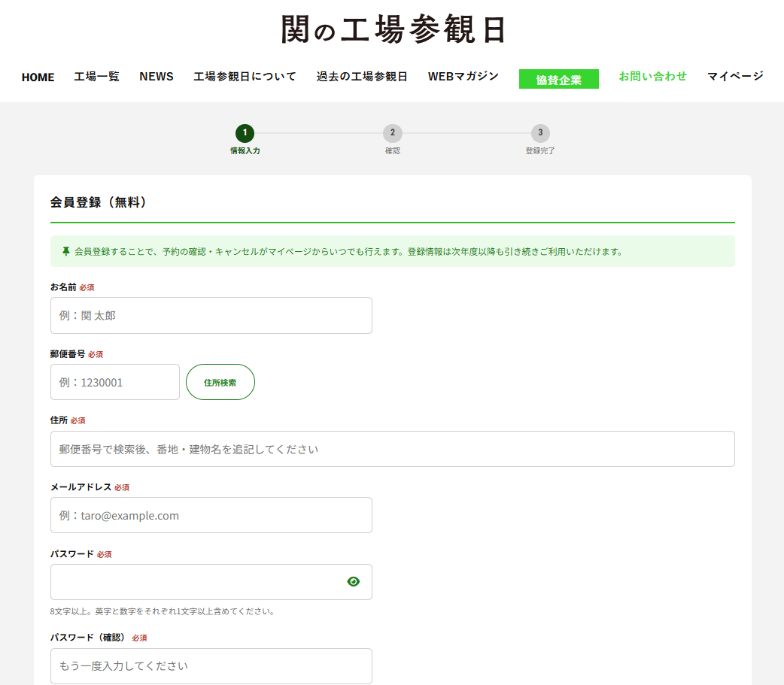Image resolution: width=784 pixels, height=685 pixels.
Task: Open the WEBマガジン menu item
Action: pyautogui.click(x=463, y=77)
